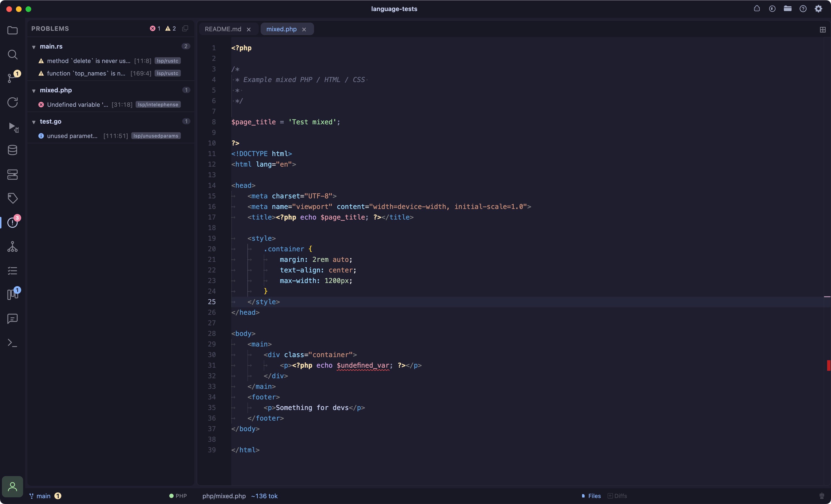
Task: Switch to Diffs view in status bar
Action: (x=617, y=496)
